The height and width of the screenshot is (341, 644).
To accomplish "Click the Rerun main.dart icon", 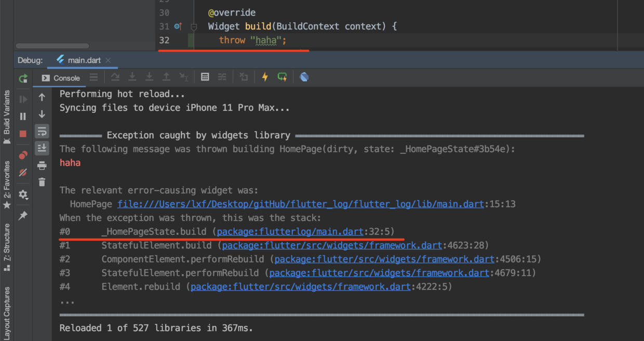I will (23, 78).
